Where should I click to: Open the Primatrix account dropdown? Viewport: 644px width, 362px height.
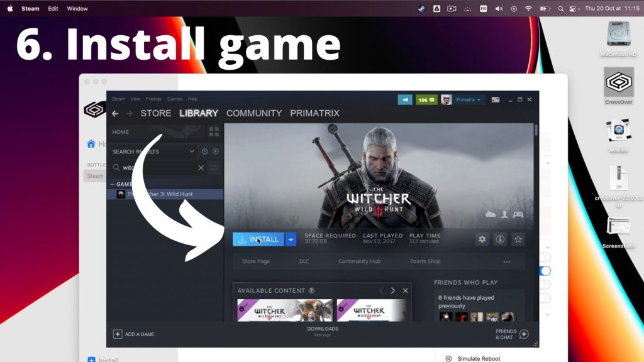[x=467, y=99]
